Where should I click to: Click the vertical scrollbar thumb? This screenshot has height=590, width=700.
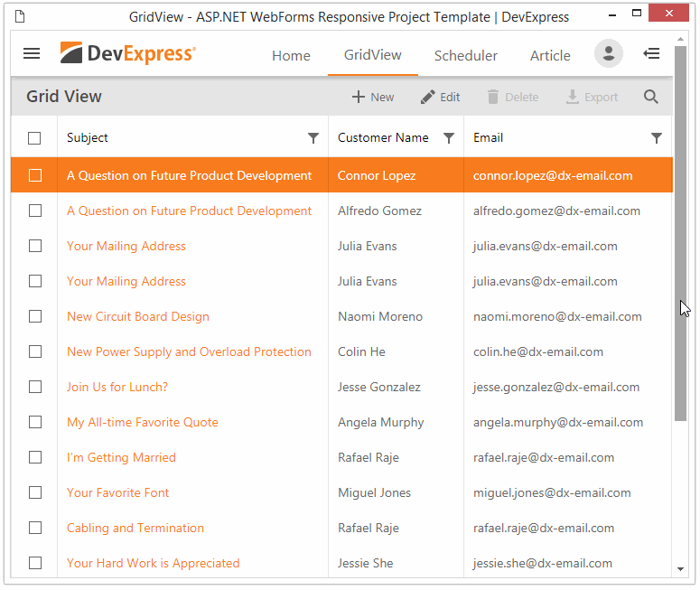(x=681, y=235)
